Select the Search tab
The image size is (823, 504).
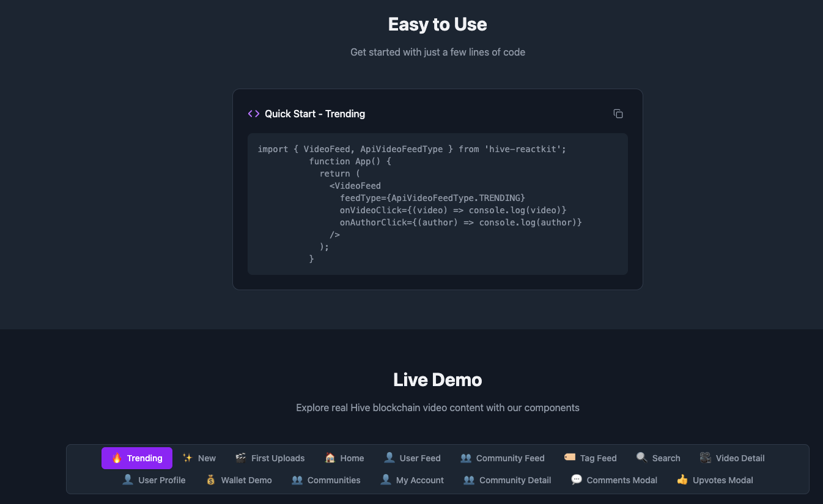pos(659,458)
